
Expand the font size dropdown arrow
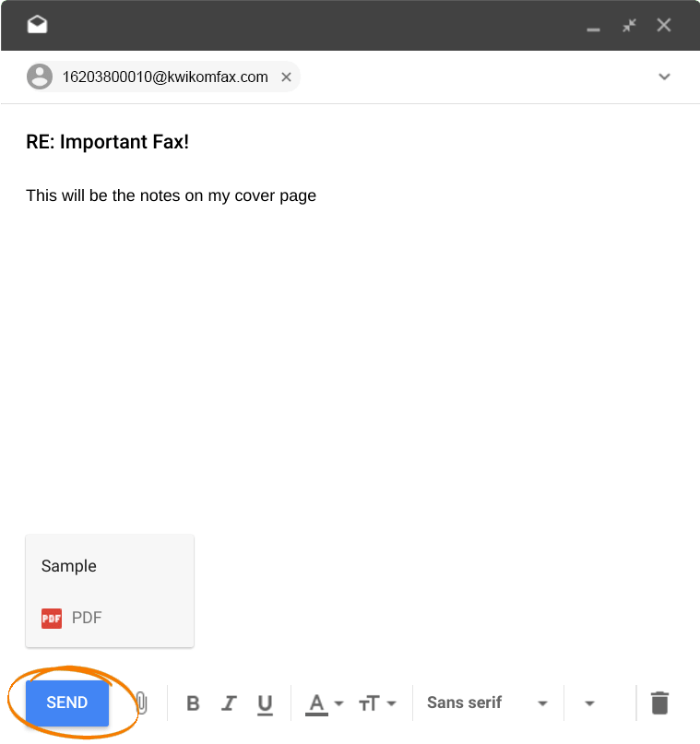[392, 703]
